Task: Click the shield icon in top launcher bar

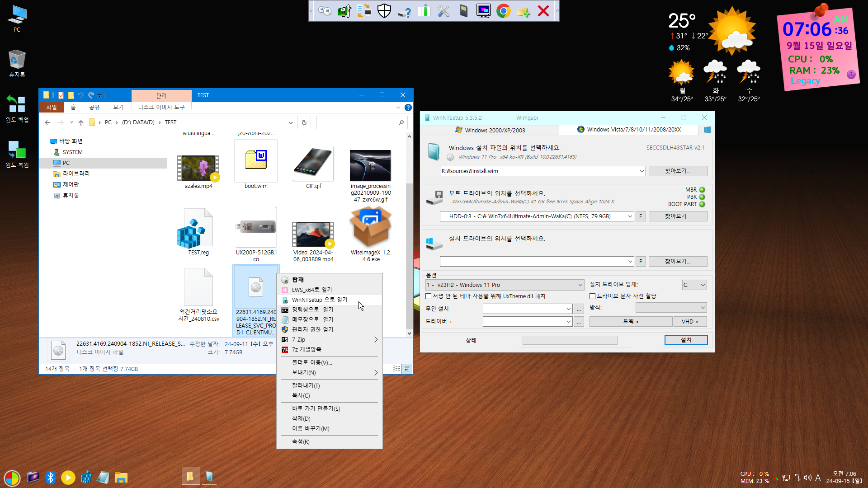Action: 384,11
